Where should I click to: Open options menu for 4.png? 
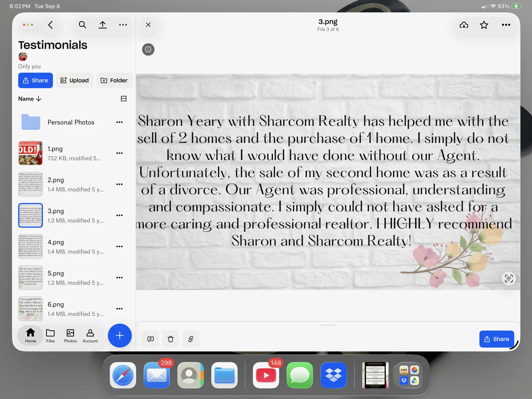119,246
